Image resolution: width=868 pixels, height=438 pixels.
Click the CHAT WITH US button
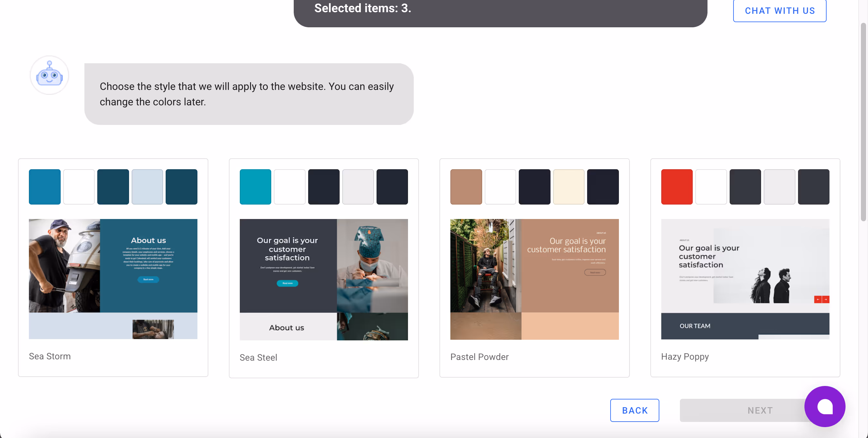coord(779,11)
